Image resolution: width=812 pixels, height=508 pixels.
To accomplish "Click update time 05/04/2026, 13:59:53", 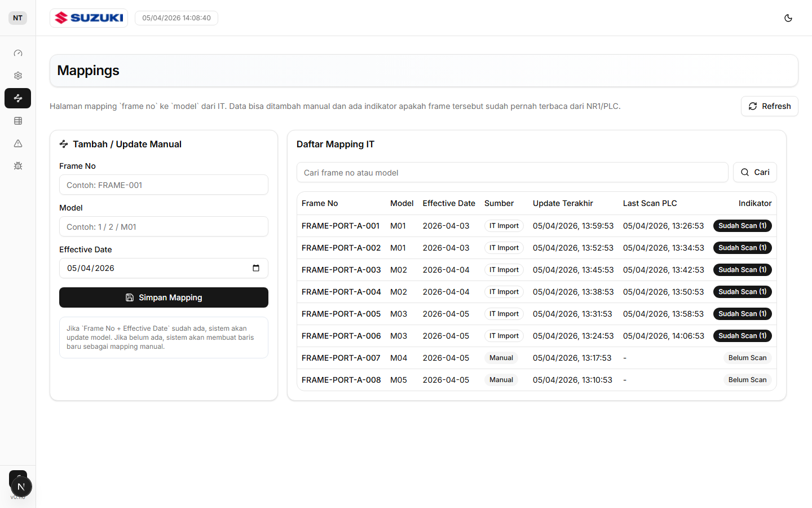I will [573, 226].
